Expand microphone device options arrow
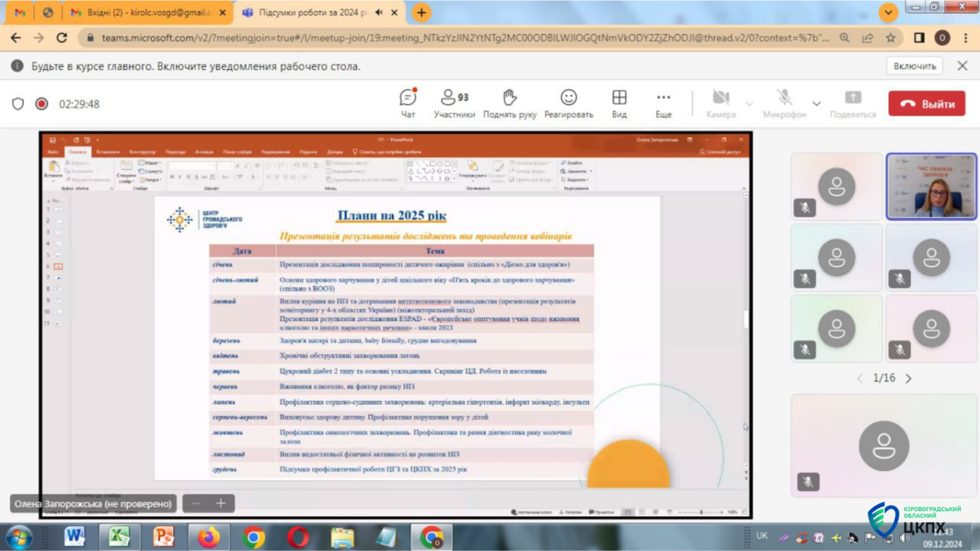The width and height of the screenshot is (980, 551). point(816,103)
